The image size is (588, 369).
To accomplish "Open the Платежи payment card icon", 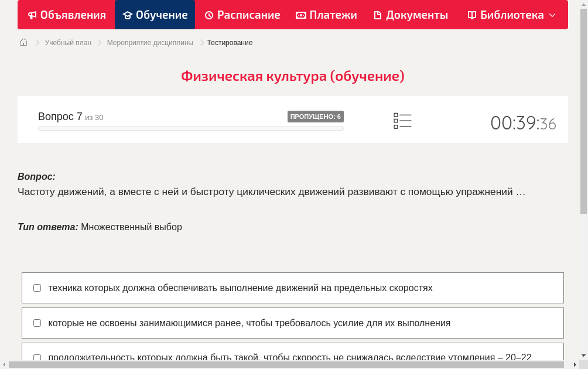I will 302,15.
